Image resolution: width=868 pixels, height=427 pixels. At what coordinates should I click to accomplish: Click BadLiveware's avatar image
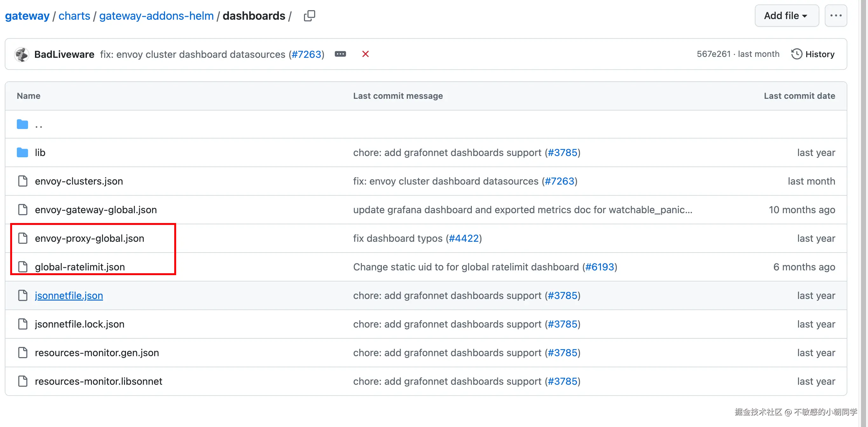(22, 54)
